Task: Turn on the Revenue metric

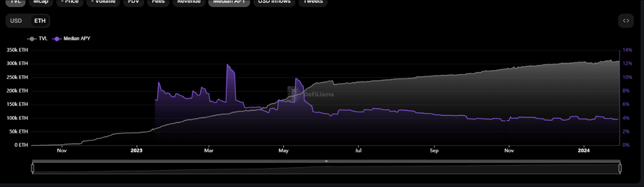Action: click(x=189, y=2)
